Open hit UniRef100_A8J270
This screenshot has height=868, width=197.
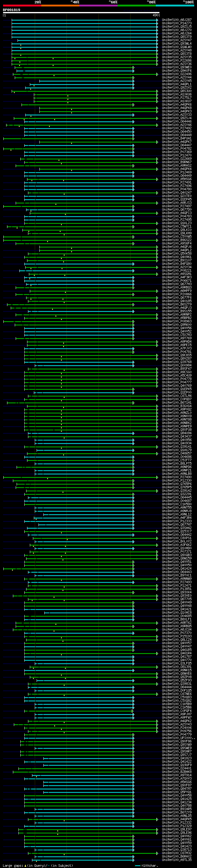point(177,30)
